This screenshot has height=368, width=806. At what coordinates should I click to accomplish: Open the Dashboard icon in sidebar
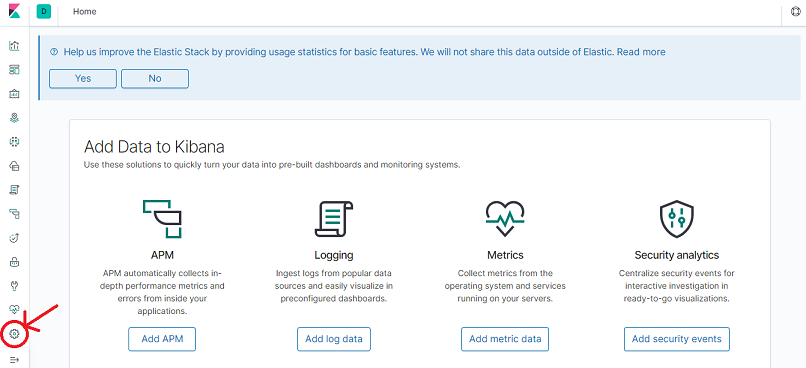pyautogui.click(x=14, y=70)
